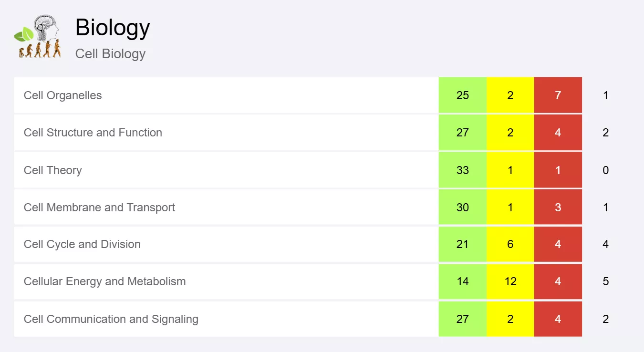This screenshot has height=352, width=644.
Task: Click the uncolored count 0 for Cell Theory
Action: 605,170
